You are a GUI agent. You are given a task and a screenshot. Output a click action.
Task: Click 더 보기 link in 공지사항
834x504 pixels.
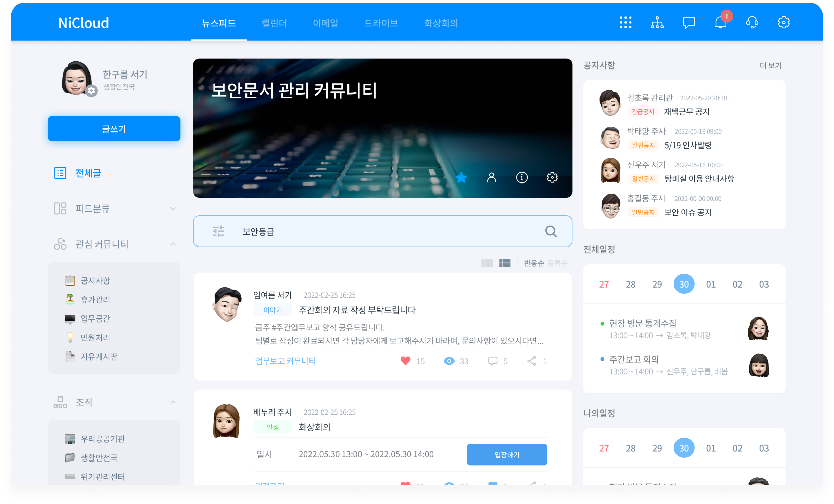coord(771,65)
